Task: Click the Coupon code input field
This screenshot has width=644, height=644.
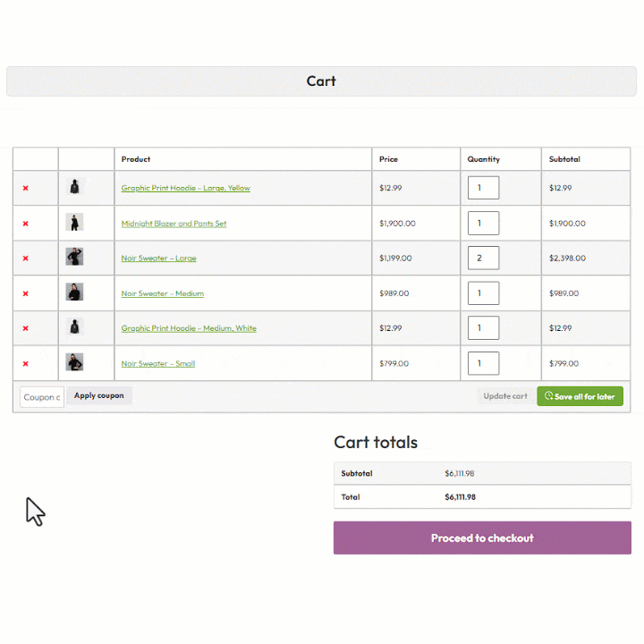Action: coord(42,397)
